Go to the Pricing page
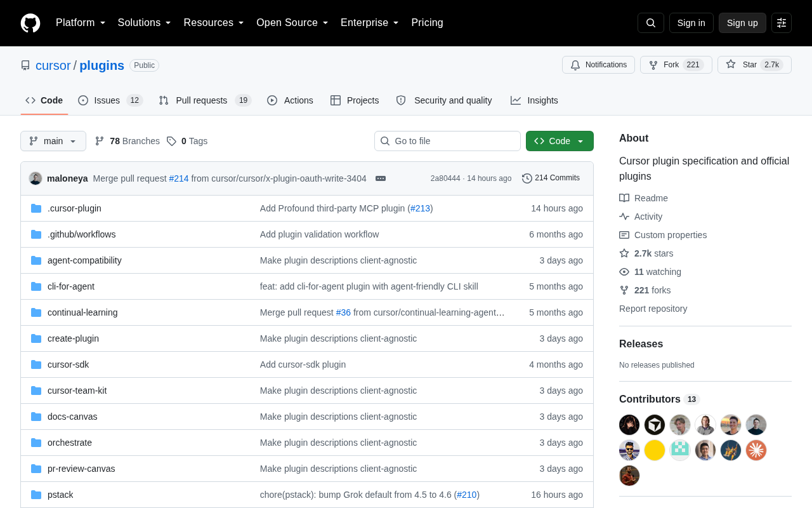 (x=428, y=23)
